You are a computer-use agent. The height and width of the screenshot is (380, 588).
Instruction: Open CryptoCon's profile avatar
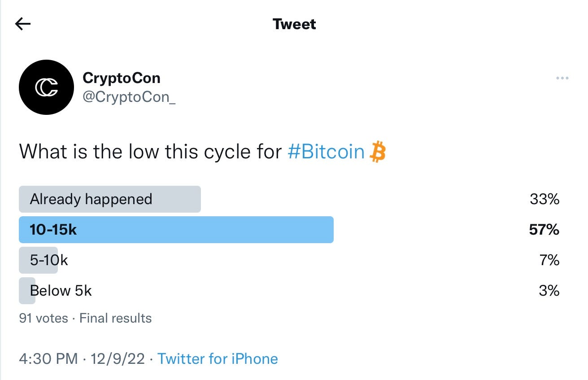tap(46, 87)
